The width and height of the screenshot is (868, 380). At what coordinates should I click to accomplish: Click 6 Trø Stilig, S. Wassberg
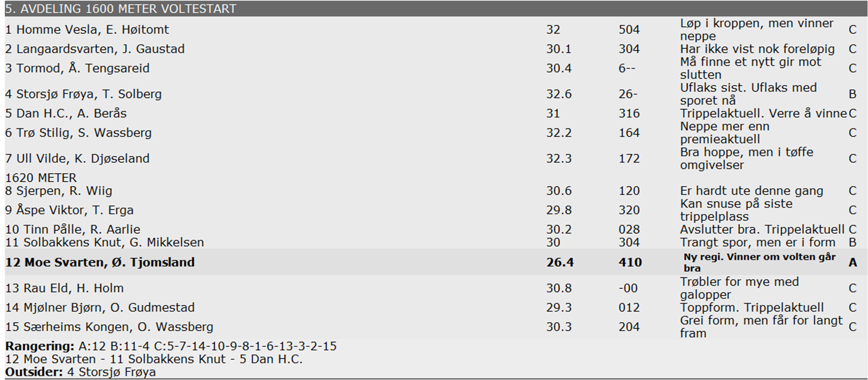coord(78,133)
